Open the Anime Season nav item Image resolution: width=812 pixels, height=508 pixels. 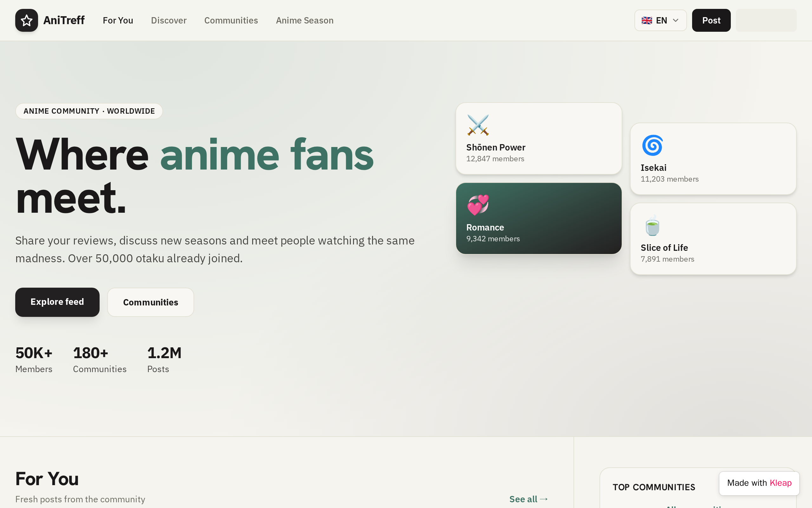[305, 21]
